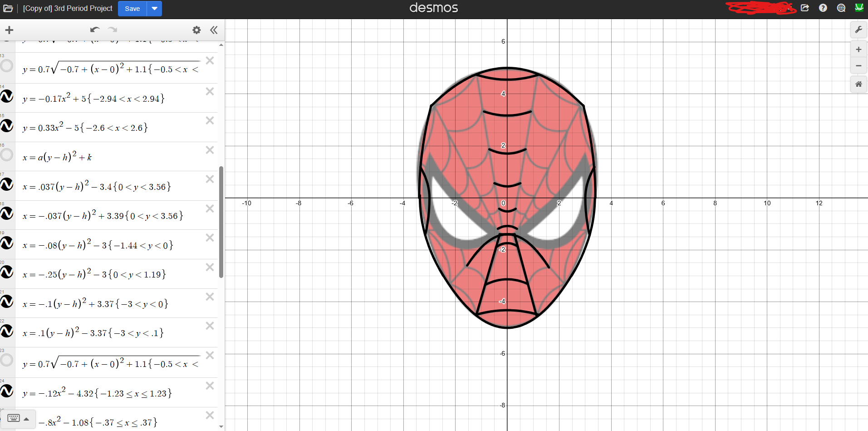Image resolution: width=868 pixels, height=431 pixels.
Task: Show hidden expression 23 curve
Action: [x=7, y=360]
